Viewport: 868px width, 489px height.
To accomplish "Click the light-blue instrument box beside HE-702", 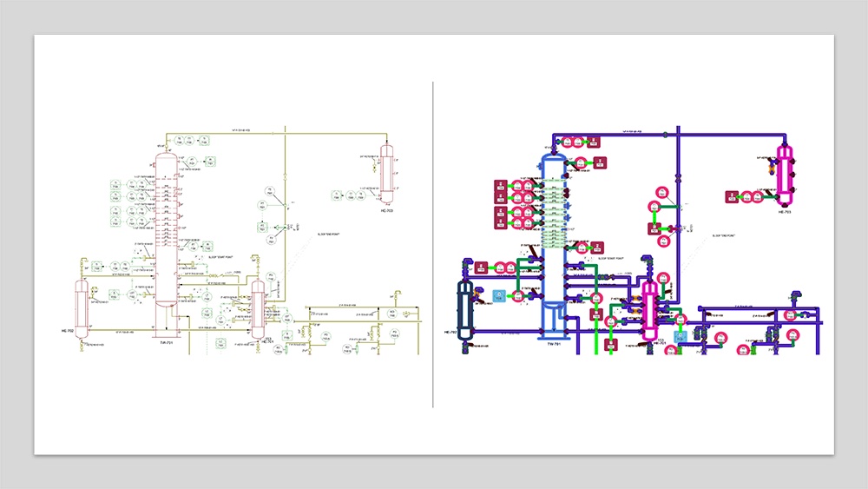I will (499, 296).
